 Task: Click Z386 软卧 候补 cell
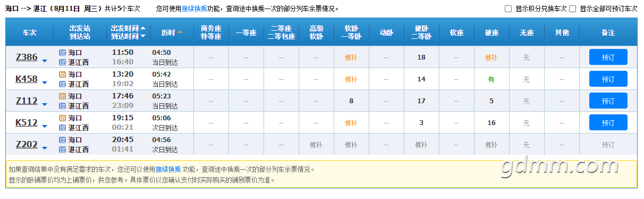pyautogui.click(x=351, y=57)
